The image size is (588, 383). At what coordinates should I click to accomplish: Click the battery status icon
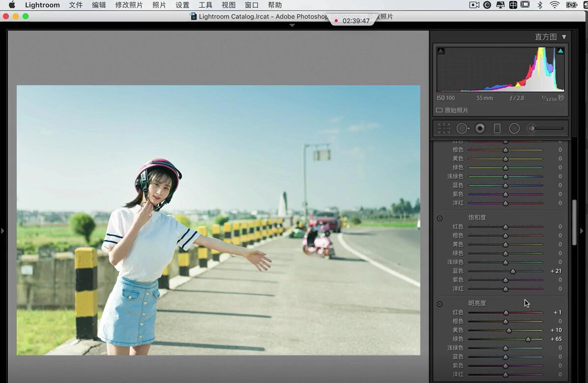tap(571, 5)
